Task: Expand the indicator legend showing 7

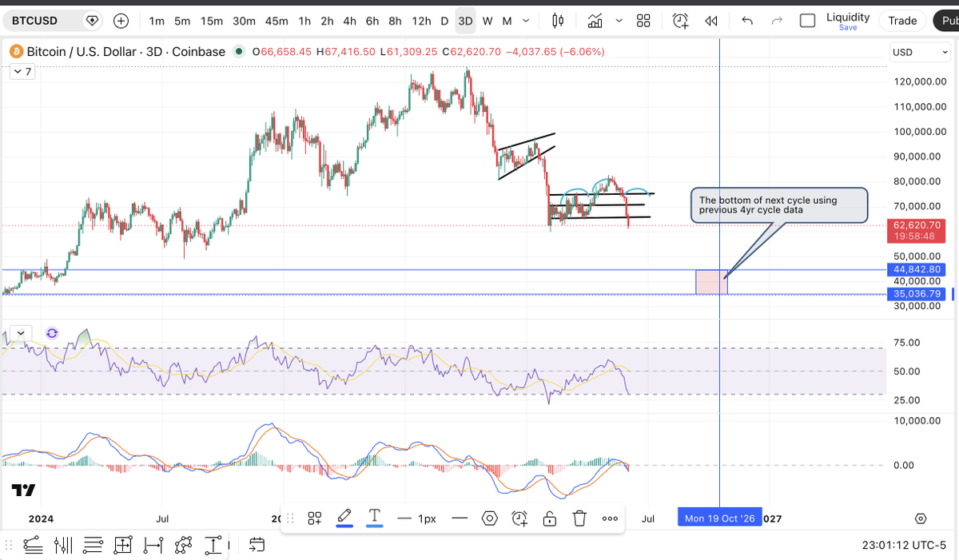Action: (21, 72)
